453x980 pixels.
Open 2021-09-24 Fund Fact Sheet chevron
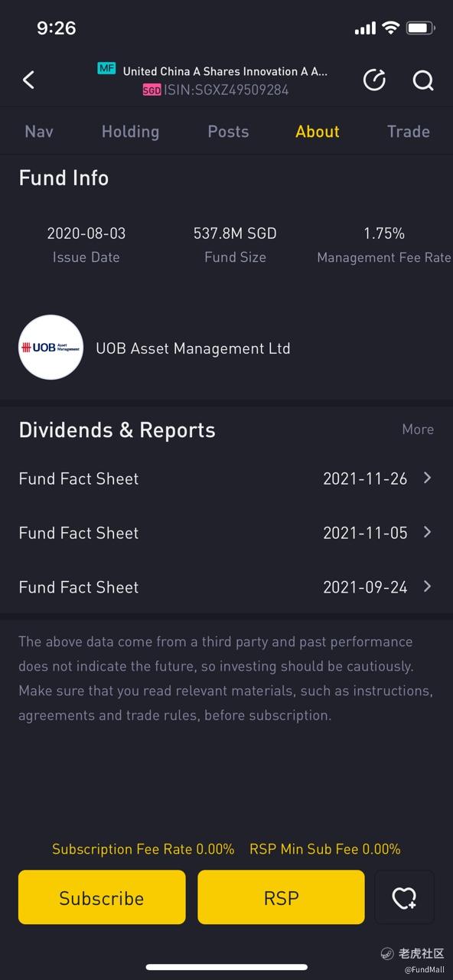click(427, 586)
